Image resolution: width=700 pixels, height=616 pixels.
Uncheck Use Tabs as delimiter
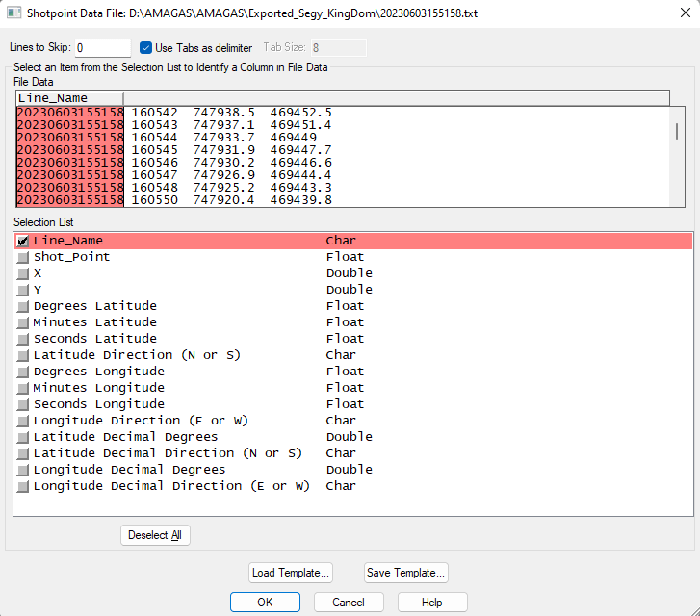click(x=146, y=48)
